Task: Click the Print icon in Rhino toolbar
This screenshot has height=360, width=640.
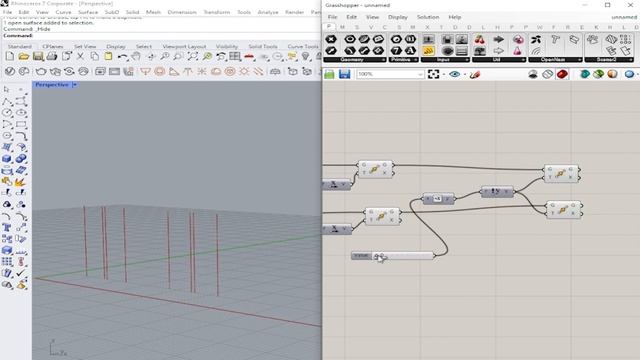Action: [x=52, y=56]
